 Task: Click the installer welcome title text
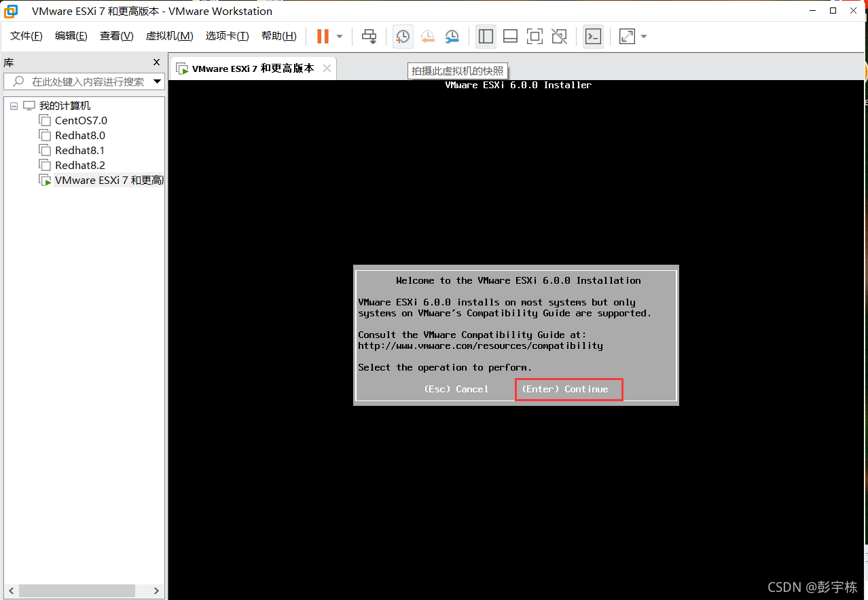[x=518, y=280]
